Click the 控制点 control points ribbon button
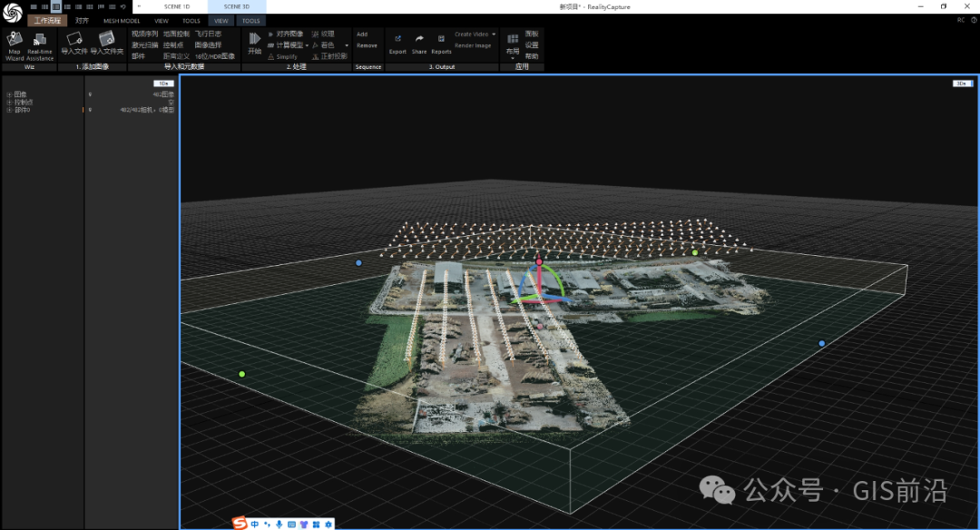Image resolution: width=980 pixels, height=530 pixels. coord(173,45)
